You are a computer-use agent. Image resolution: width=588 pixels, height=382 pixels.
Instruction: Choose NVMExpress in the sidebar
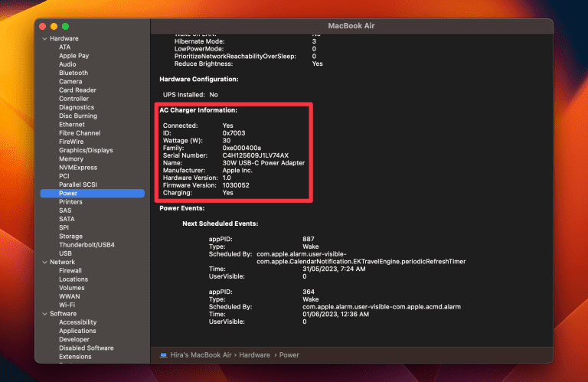click(78, 167)
